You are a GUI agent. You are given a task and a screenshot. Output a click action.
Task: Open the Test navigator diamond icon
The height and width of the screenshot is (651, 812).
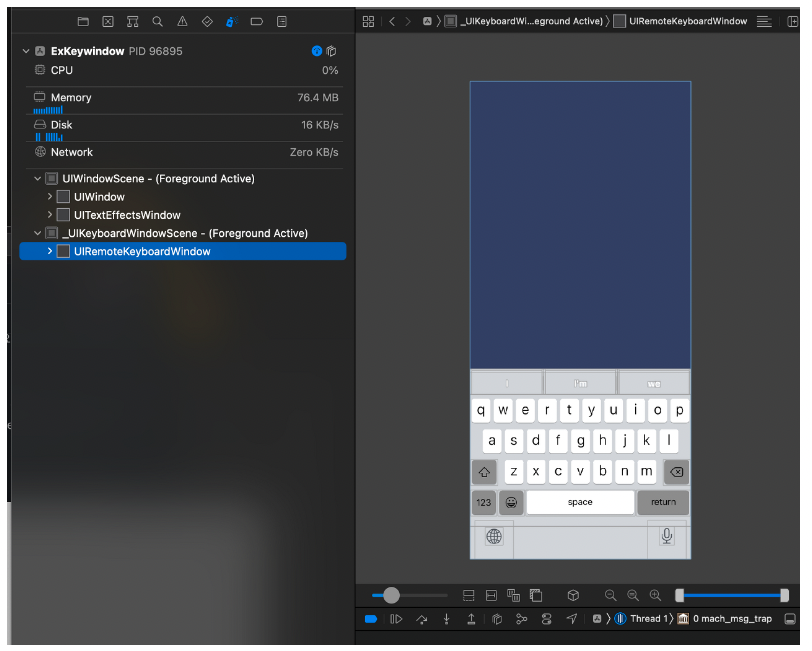tap(207, 21)
